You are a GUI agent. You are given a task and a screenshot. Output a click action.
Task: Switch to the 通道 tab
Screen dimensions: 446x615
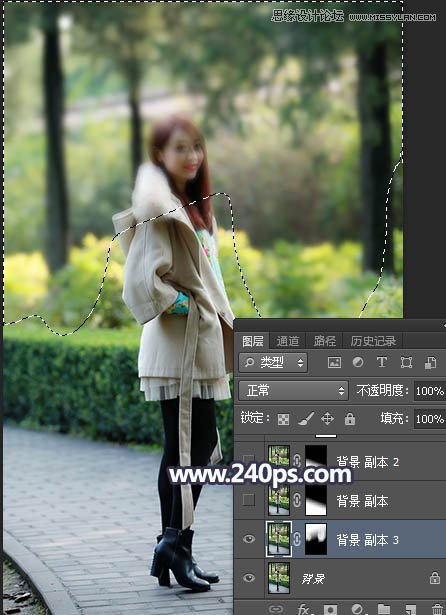[288, 341]
